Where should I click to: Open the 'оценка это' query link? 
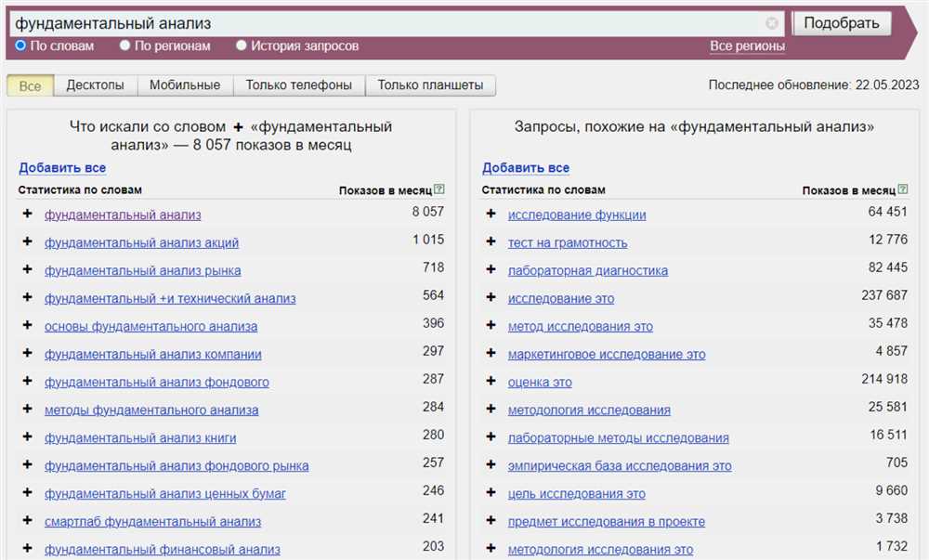pyautogui.click(x=540, y=383)
